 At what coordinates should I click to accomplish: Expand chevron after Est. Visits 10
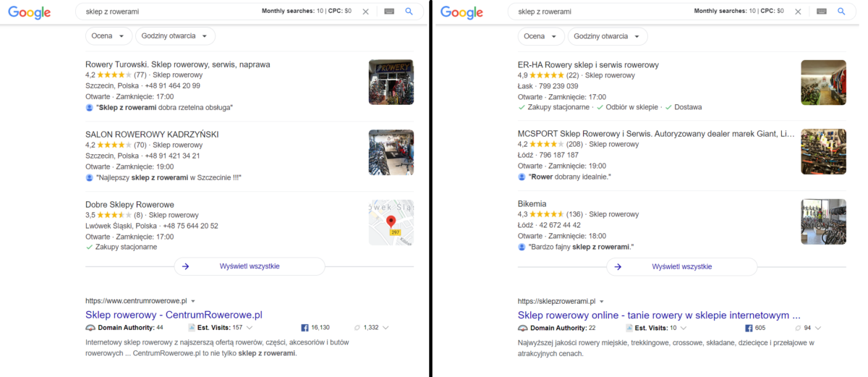[684, 328]
